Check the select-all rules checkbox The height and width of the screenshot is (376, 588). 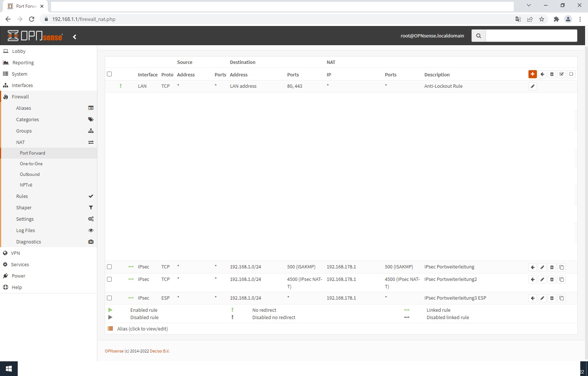109,74
